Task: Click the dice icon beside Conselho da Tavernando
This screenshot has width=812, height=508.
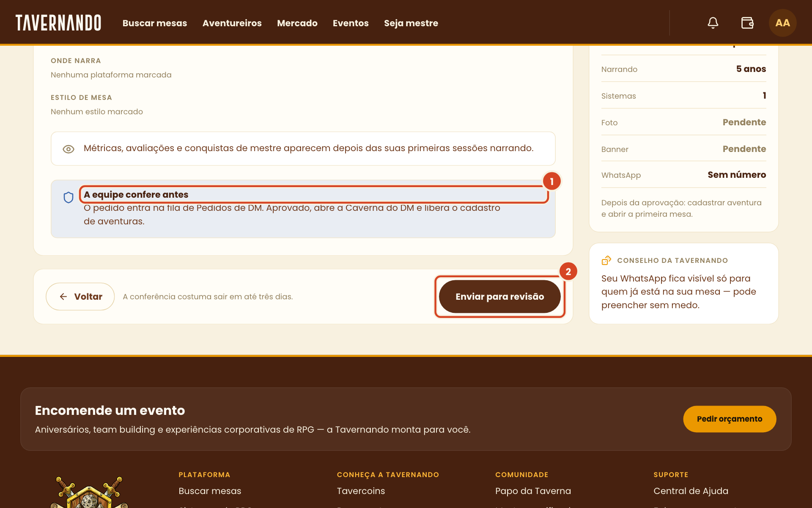Action: (x=606, y=260)
